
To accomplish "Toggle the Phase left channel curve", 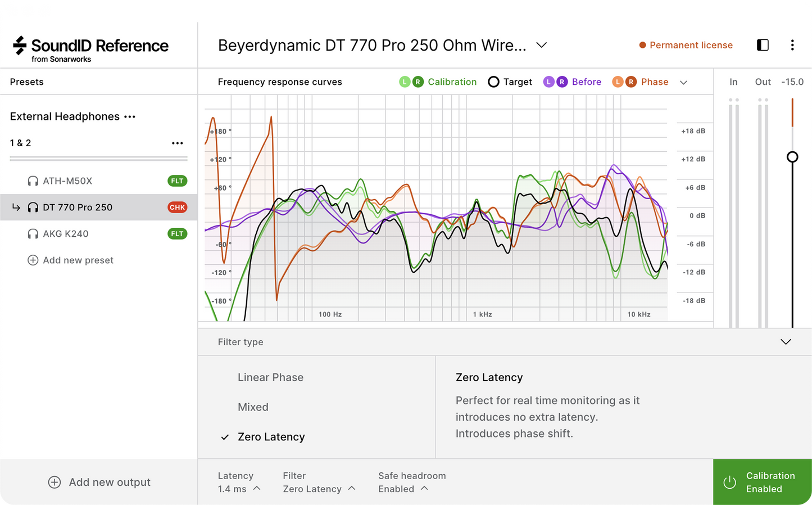I will pyautogui.click(x=618, y=82).
